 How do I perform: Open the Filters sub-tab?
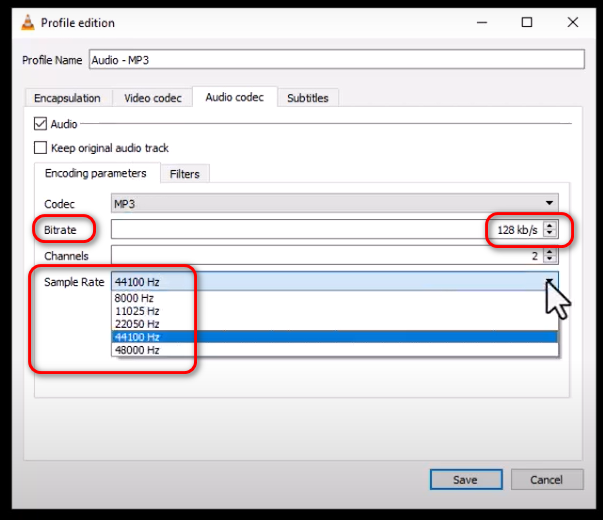click(185, 174)
